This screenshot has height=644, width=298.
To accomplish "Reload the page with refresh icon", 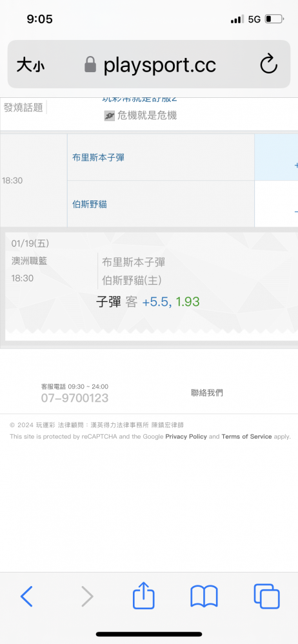I will pos(269,64).
